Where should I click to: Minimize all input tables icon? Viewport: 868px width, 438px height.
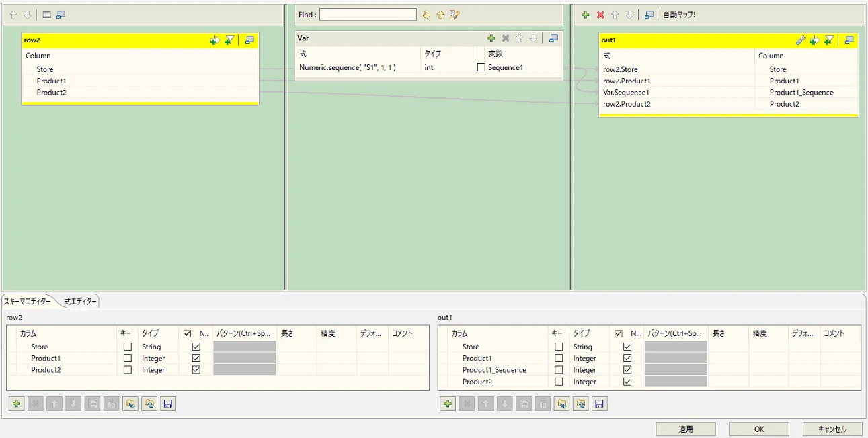point(61,15)
